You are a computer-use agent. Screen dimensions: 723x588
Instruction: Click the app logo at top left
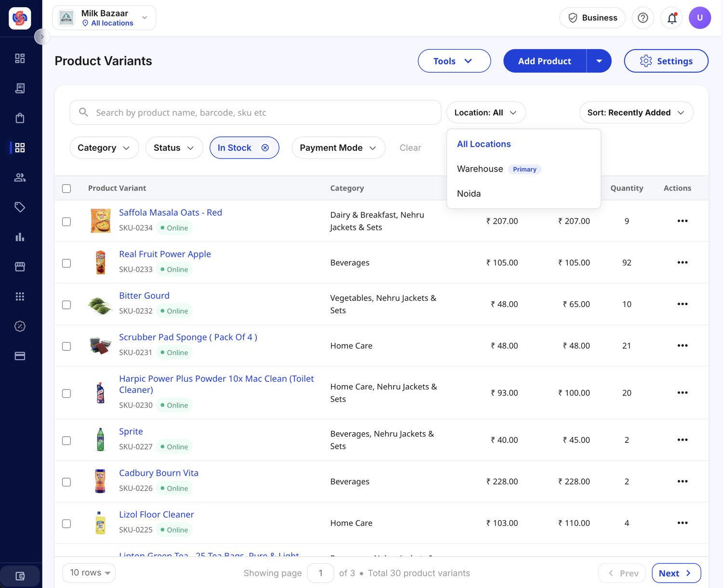click(x=20, y=18)
